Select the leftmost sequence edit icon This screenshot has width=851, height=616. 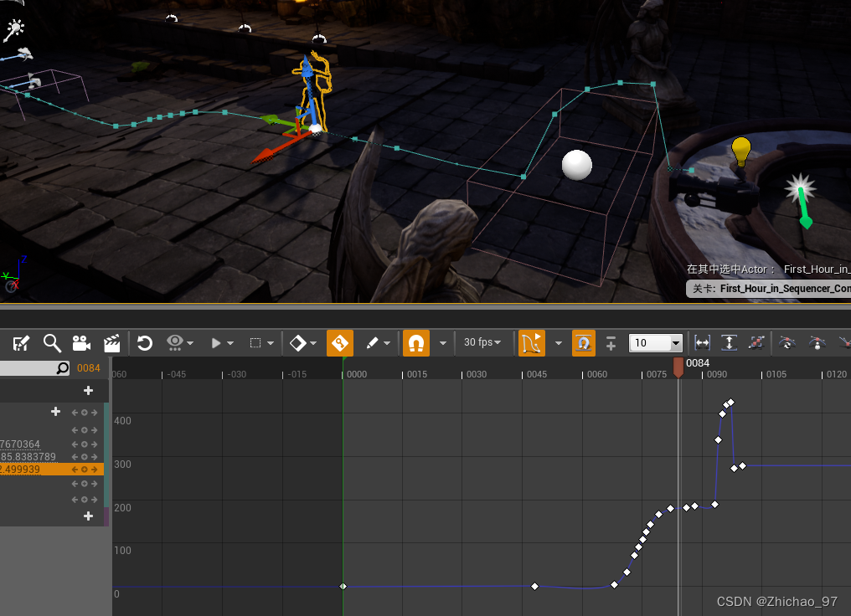pyautogui.click(x=21, y=342)
